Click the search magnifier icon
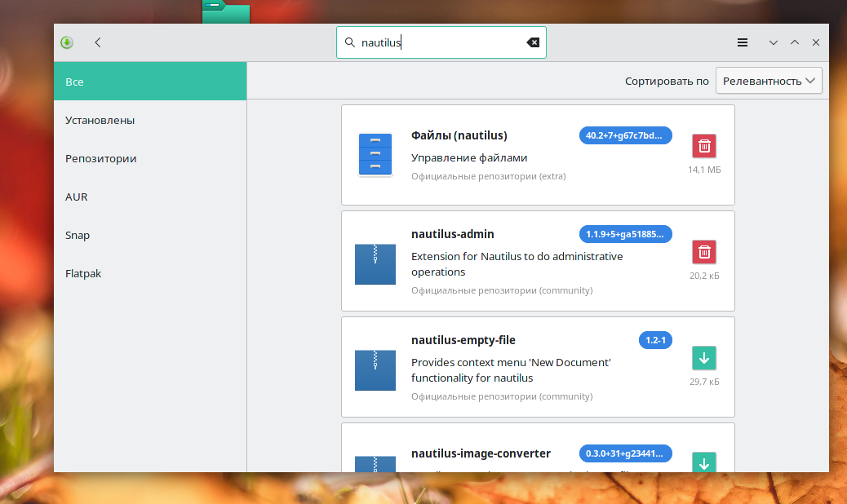Viewport: 847px width, 504px height. point(350,42)
